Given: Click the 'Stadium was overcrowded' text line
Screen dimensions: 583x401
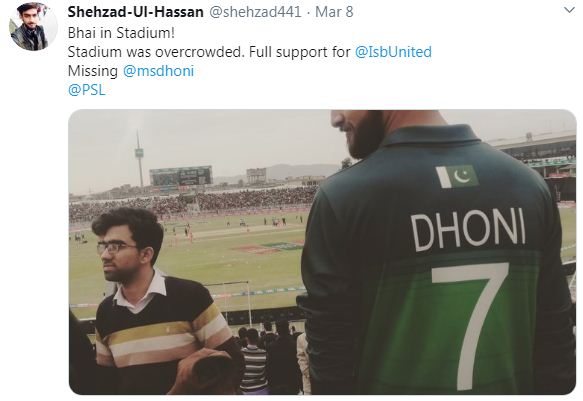Looking at the screenshot, I should coord(156,52).
